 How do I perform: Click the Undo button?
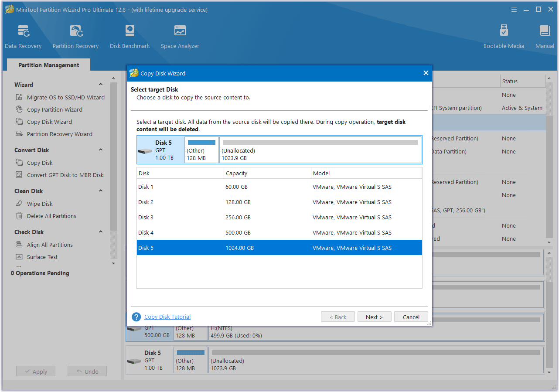tap(87, 372)
